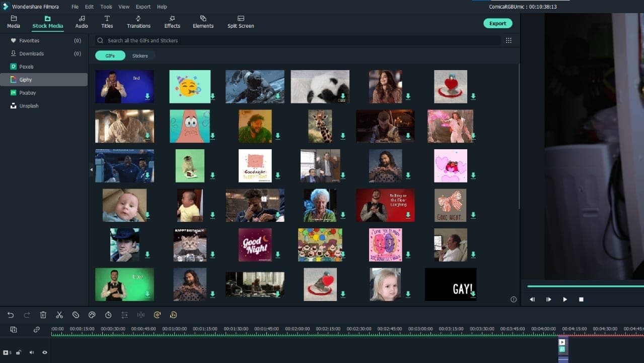The width and height of the screenshot is (644, 363).
Task: Click the first orange circular-arrow timeline icon
Action: [157, 315]
